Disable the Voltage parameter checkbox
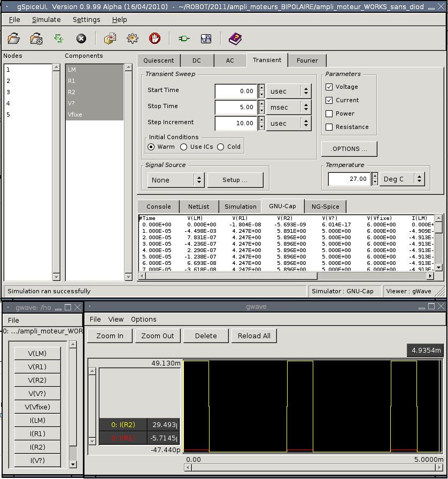Viewport: 448px width, 479px height. click(x=329, y=87)
